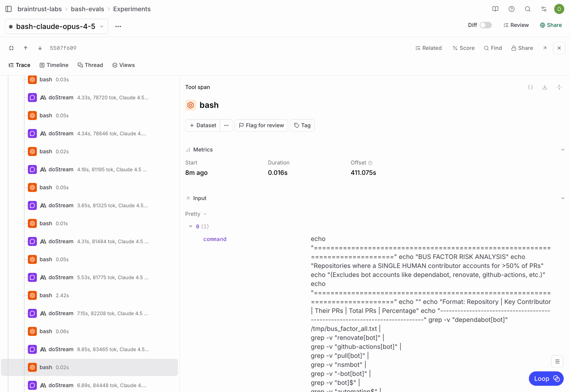The width and height of the screenshot is (570, 392).
Task: Collapse the 0 {1} input node
Action: click(191, 226)
